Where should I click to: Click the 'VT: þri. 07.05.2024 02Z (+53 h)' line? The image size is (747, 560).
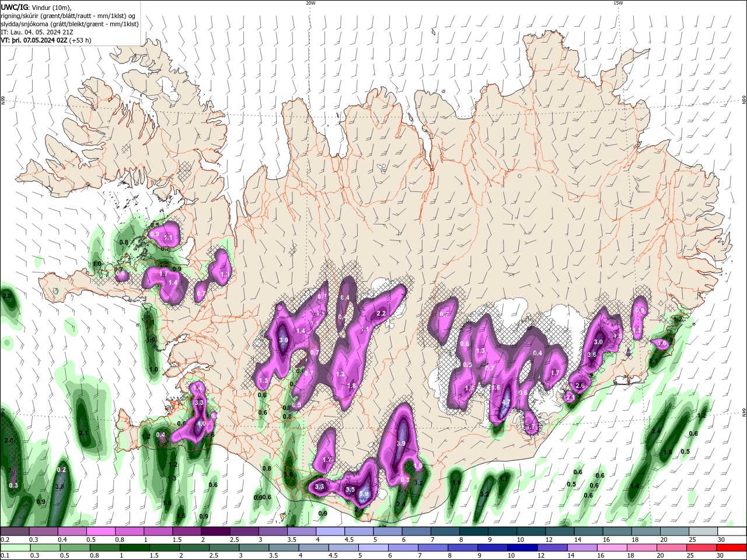46,40
